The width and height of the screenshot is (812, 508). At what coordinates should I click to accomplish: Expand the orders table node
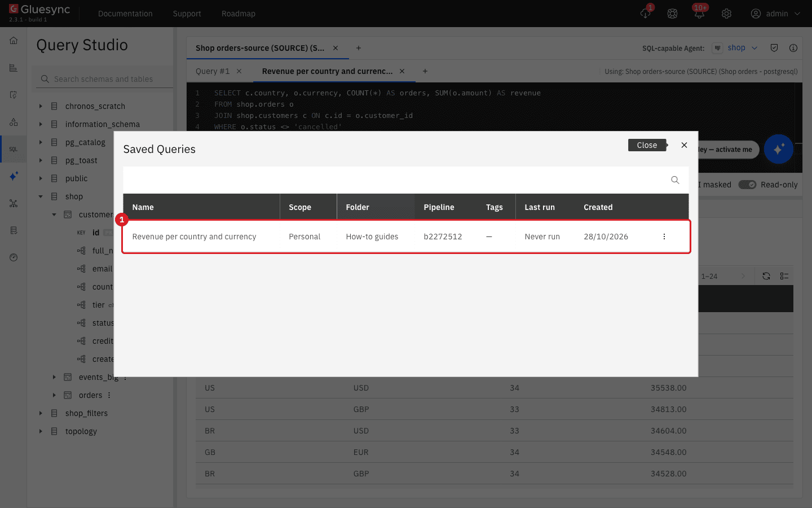(x=54, y=395)
